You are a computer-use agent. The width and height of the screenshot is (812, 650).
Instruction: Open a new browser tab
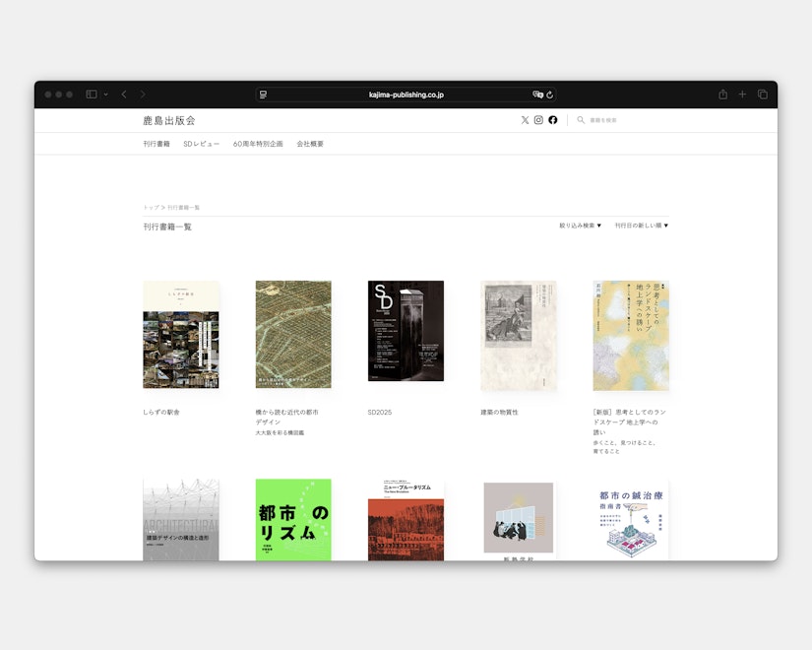tap(742, 95)
